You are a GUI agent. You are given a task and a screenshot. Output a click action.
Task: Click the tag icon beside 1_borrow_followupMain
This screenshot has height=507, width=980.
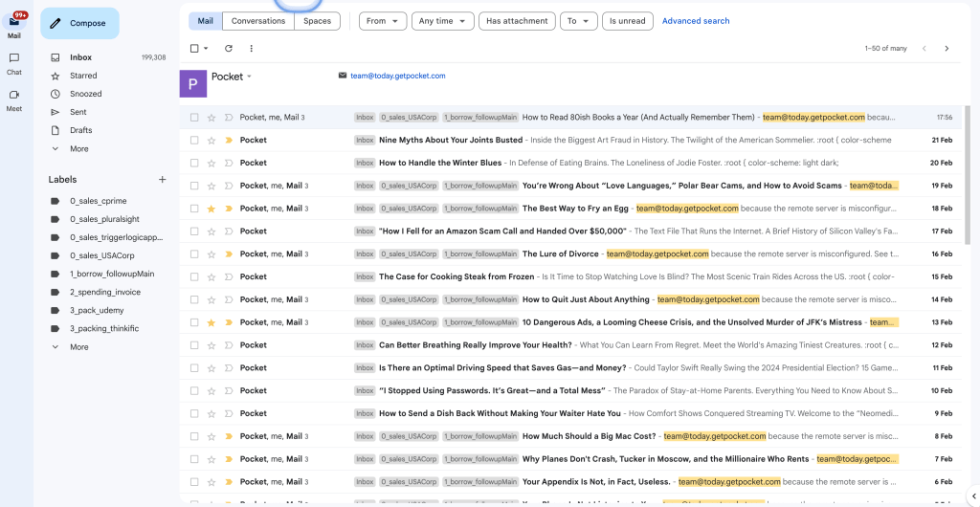click(x=55, y=275)
